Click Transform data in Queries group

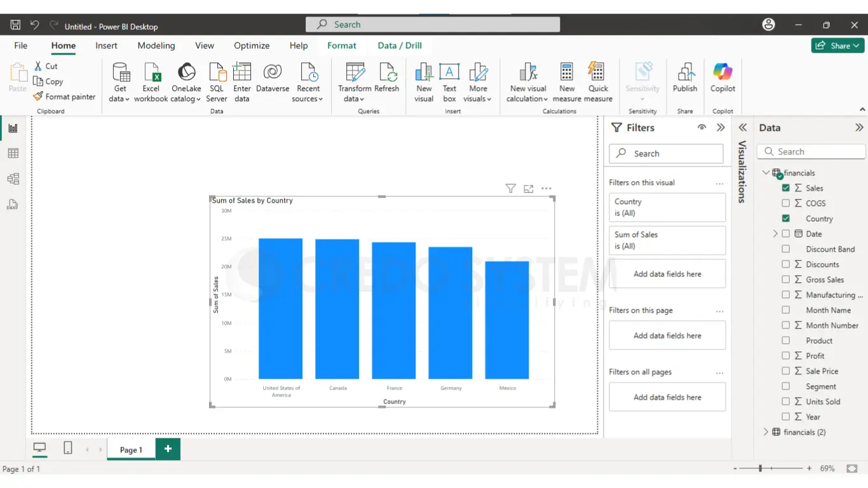[x=355, y=82]
